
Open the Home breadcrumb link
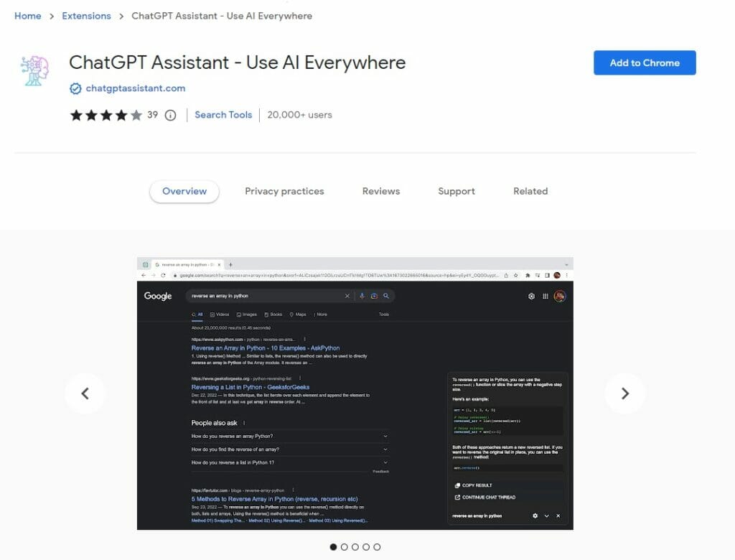point(28,16)
